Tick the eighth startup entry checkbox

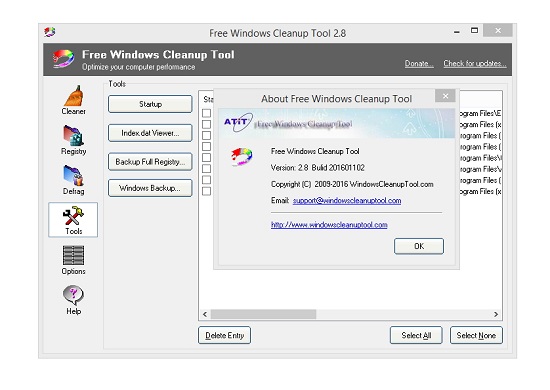(207, 191)
